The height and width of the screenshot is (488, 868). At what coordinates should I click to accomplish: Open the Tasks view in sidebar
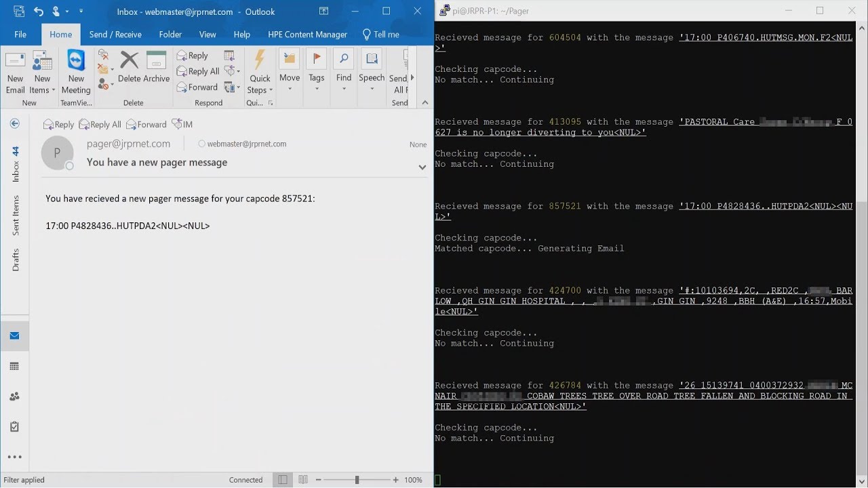point(14,426)
